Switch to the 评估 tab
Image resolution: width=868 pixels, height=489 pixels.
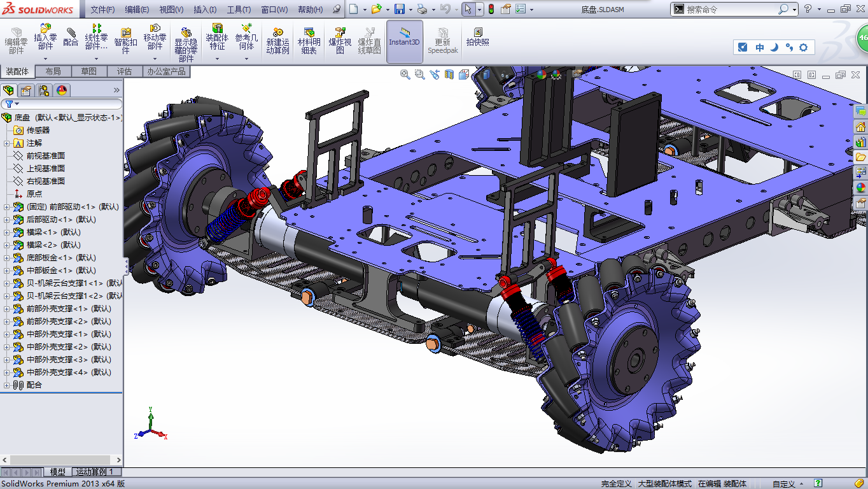(124, 71)
